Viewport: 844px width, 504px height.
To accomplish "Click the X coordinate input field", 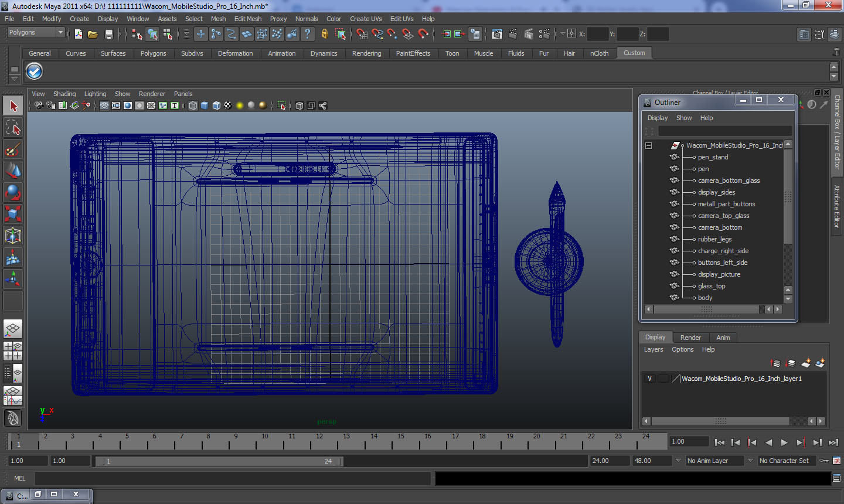I will click(597, 34).
